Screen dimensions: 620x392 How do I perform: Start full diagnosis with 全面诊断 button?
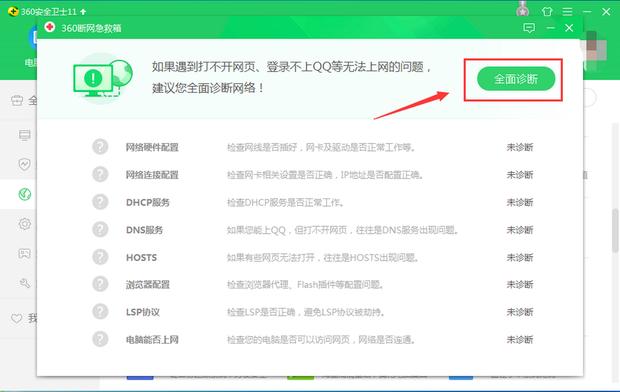[516, 79]
